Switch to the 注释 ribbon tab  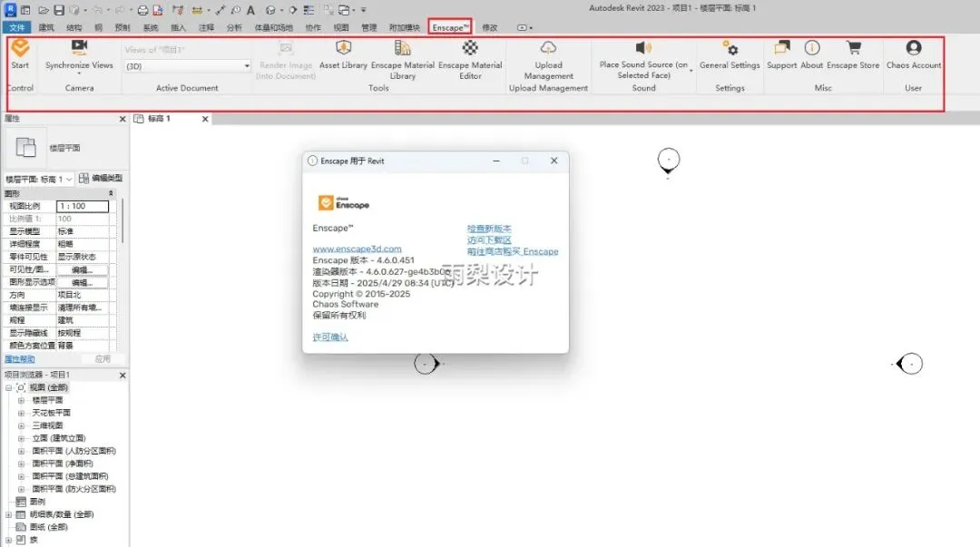click(x=206, y=27)
